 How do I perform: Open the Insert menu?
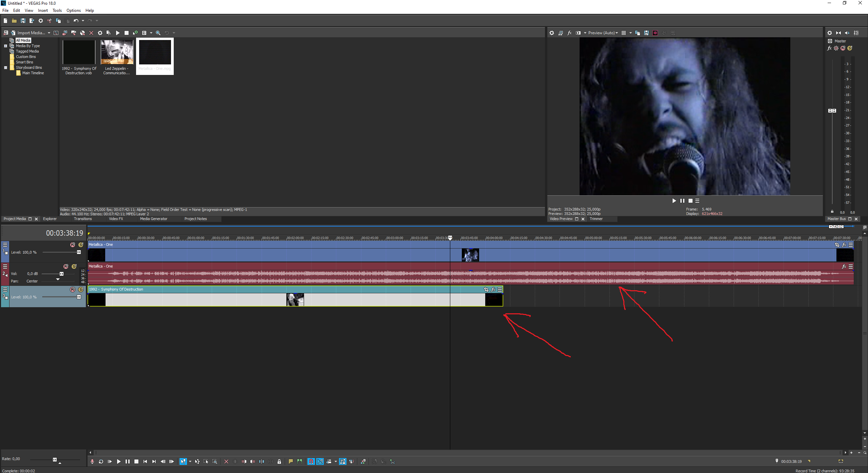[x=43, y=11]
